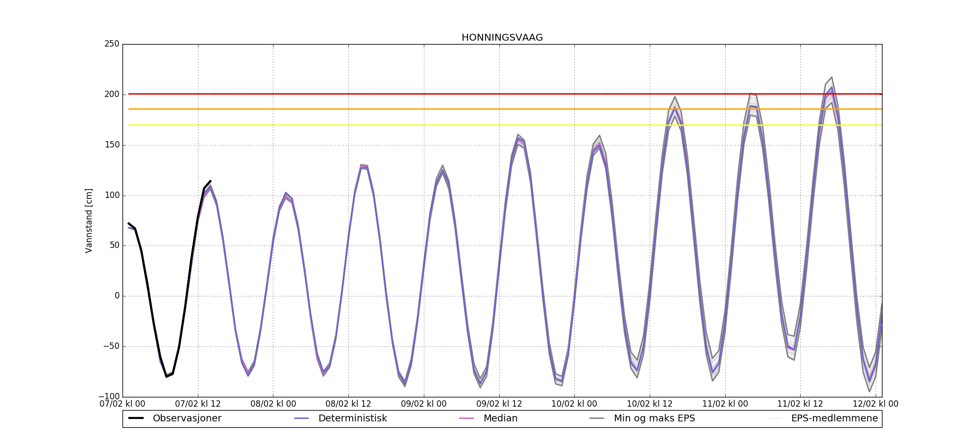Click the magenta Median legend line sample

tap(466, 418)
